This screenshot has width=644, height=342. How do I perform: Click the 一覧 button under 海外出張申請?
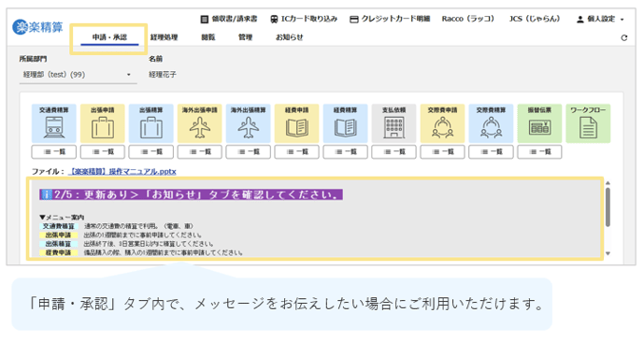pyautogui.click(x=200, y=152)
